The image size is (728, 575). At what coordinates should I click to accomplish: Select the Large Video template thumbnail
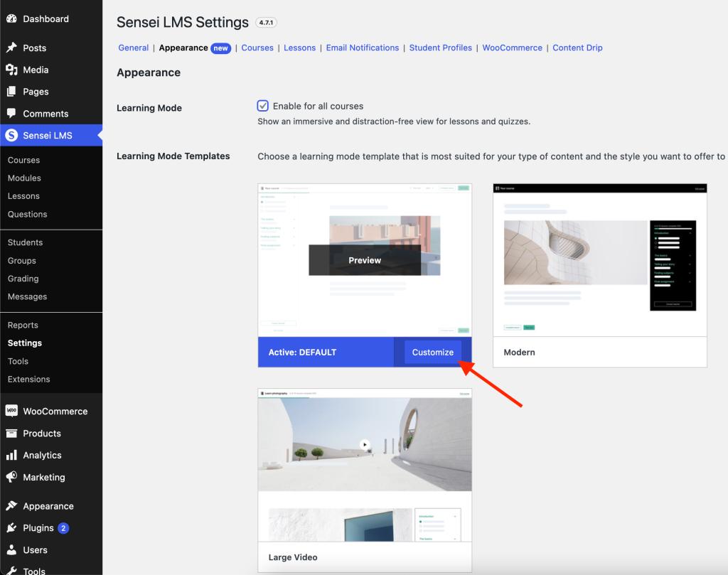[365, 465]
